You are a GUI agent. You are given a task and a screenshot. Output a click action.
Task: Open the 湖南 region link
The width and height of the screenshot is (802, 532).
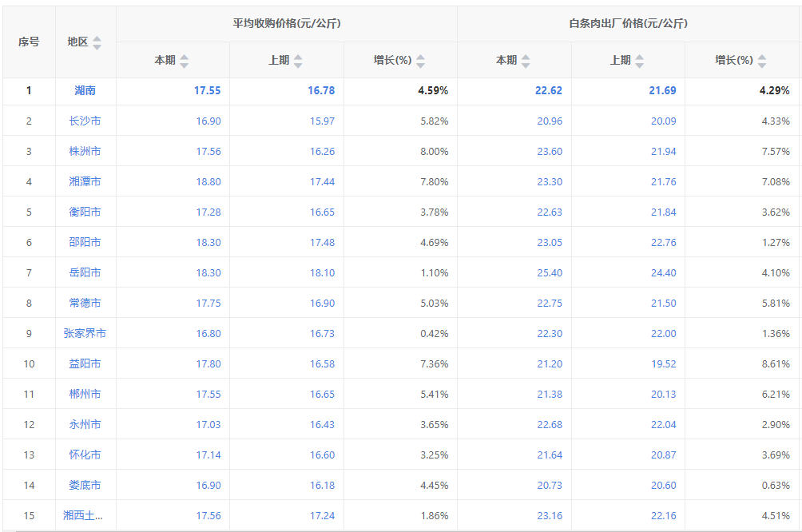point(85,90)
